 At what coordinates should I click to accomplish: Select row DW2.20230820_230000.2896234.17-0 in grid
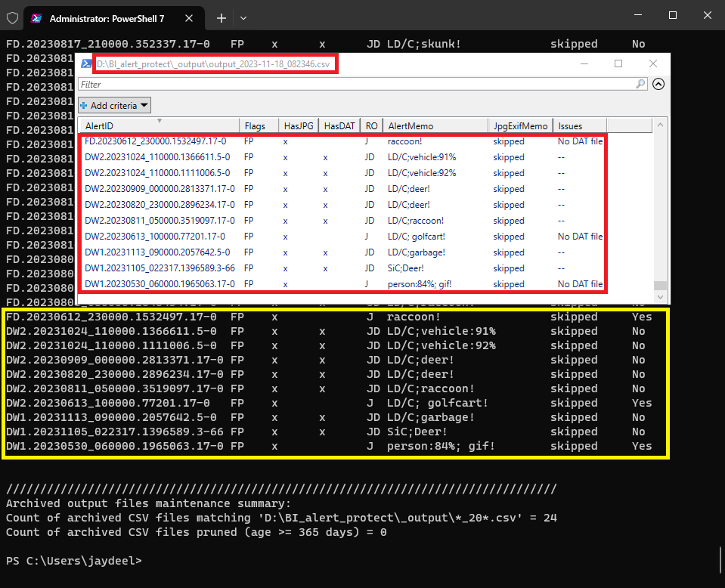(343, 204)
